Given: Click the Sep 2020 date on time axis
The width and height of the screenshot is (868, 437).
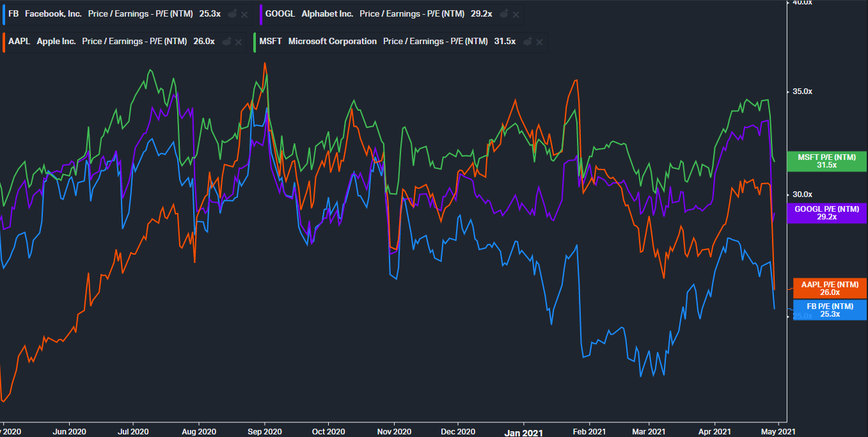Looking at the screenshot, I should click(264, 432).
